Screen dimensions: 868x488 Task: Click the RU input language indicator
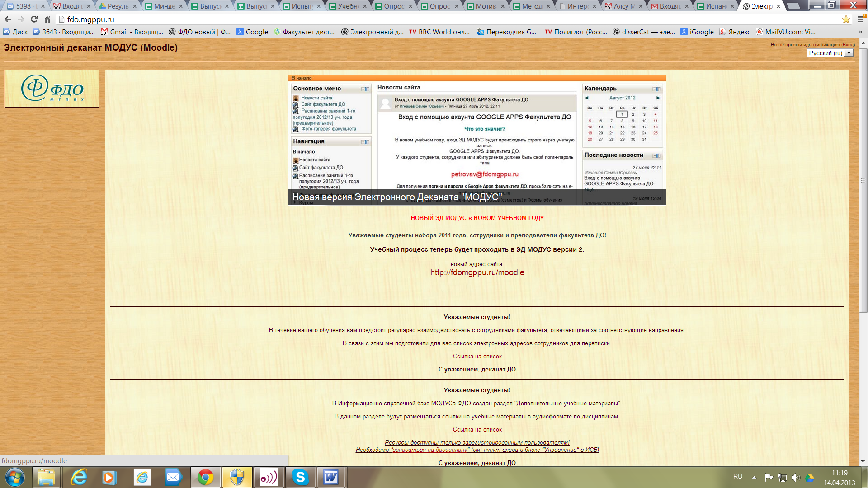[738, 477]
